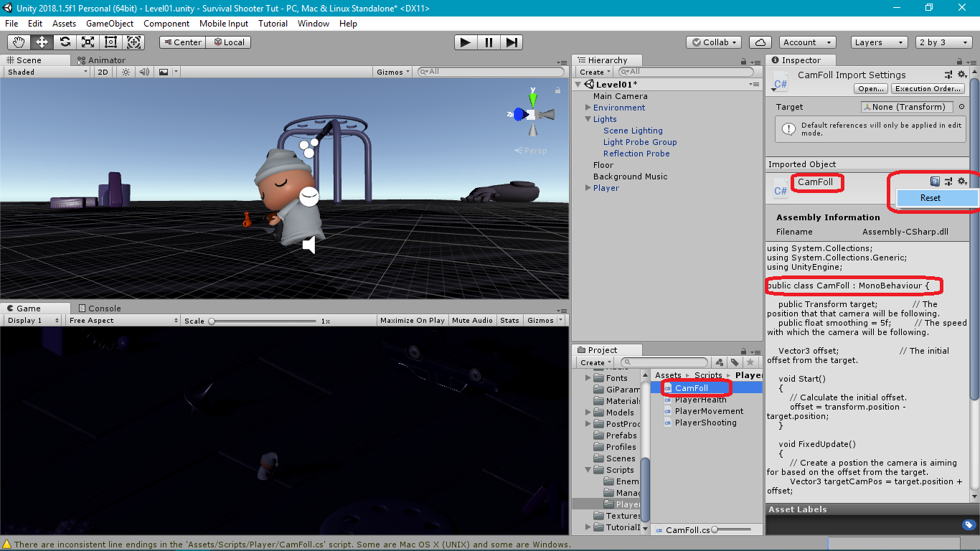Image resolution: width=980 pixels, height=551 pixels.
Task: Choose Reset from the context menu
Action: (938, 198)
